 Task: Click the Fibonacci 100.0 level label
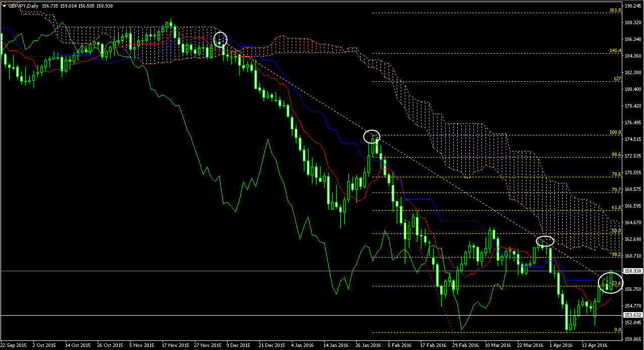615,132
